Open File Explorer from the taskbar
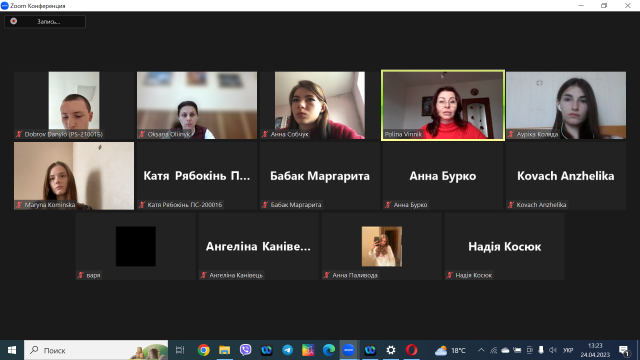 click(x=224, y=350)
